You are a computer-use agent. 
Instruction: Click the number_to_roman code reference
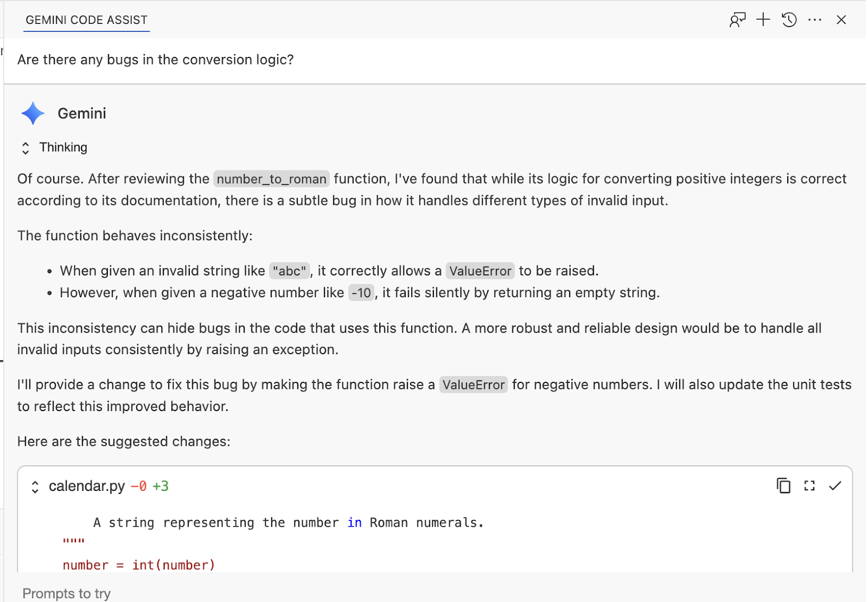[271, 180]
